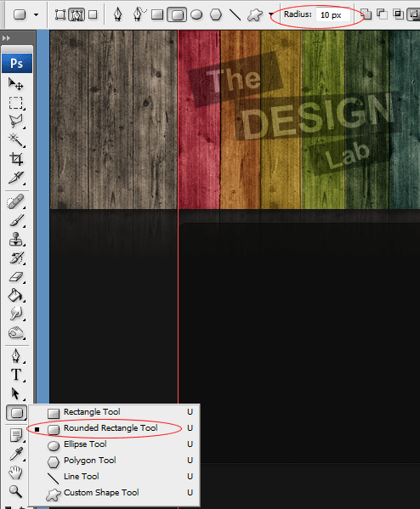Click the Rounded Rectangle tool in toolbox
Viewport: 420px width, 509px height.
click(x=16, y=413)
